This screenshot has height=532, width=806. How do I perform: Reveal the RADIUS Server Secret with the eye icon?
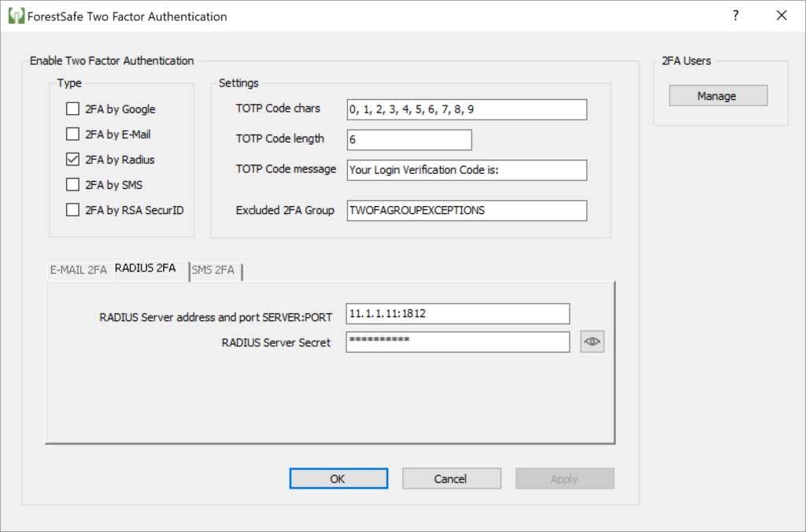tap(592, 341)
